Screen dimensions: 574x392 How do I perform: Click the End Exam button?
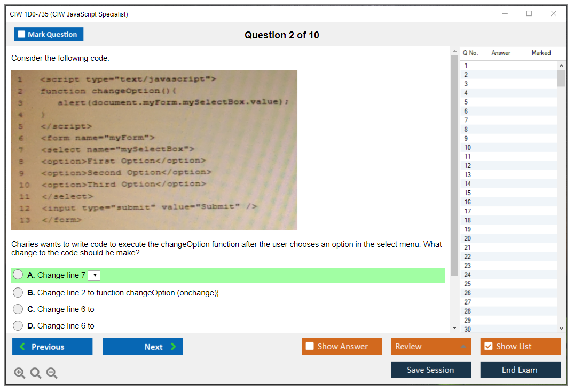(520, 370)
